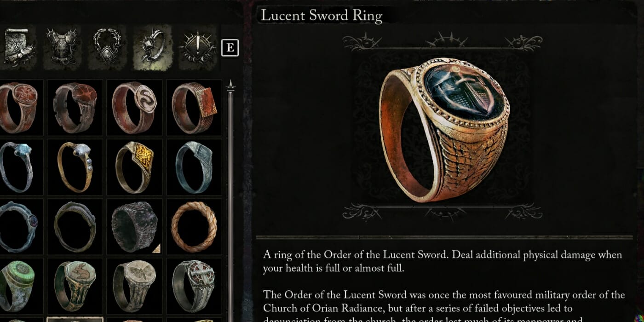Select the signet ring with rabbit engraving
This screenshot has width=644, height=322.
75,286
